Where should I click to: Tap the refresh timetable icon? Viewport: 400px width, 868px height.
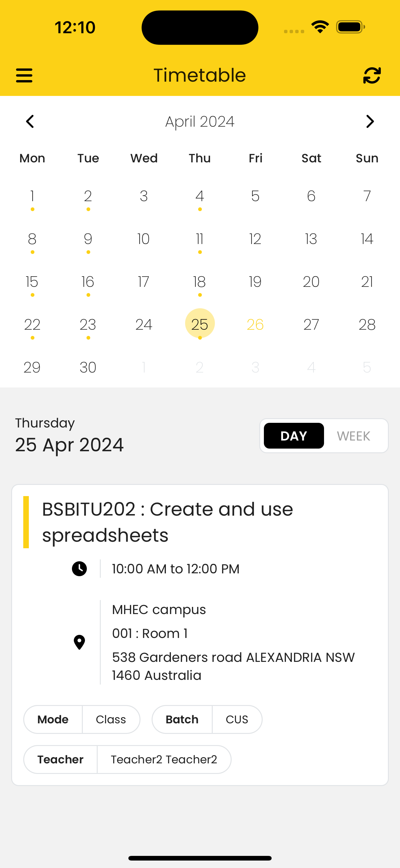(x=372, y=75)
